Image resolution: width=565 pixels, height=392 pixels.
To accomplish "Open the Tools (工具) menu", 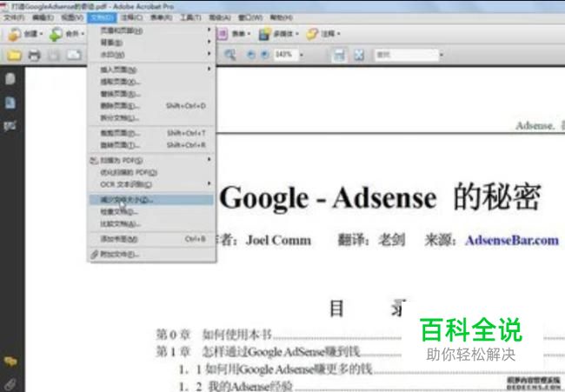I will [x=190, y=17].
